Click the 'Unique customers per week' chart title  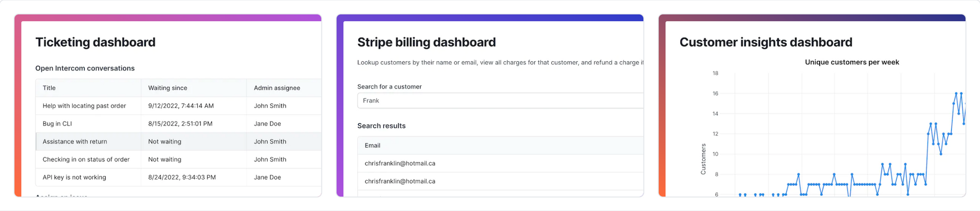[852, 62]
